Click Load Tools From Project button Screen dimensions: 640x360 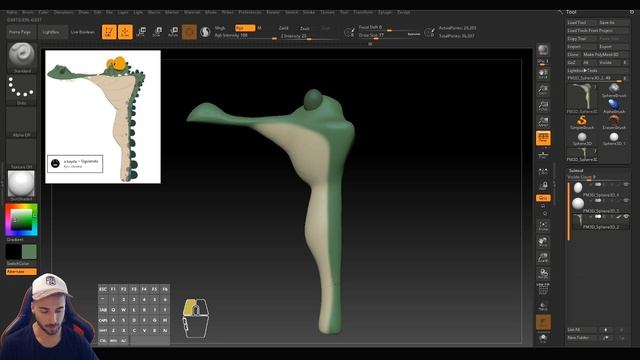pyautogui.click(x=598, y=31)
